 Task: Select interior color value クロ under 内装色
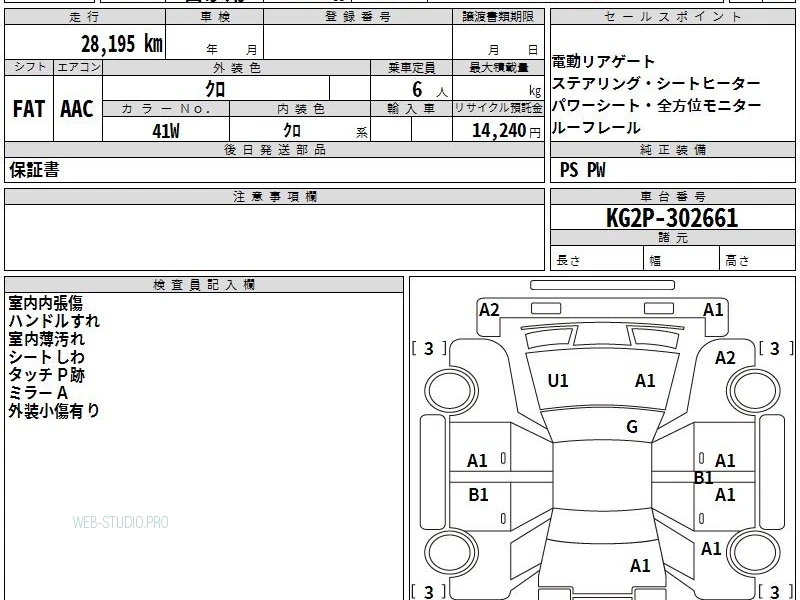[x=292, y=131]
